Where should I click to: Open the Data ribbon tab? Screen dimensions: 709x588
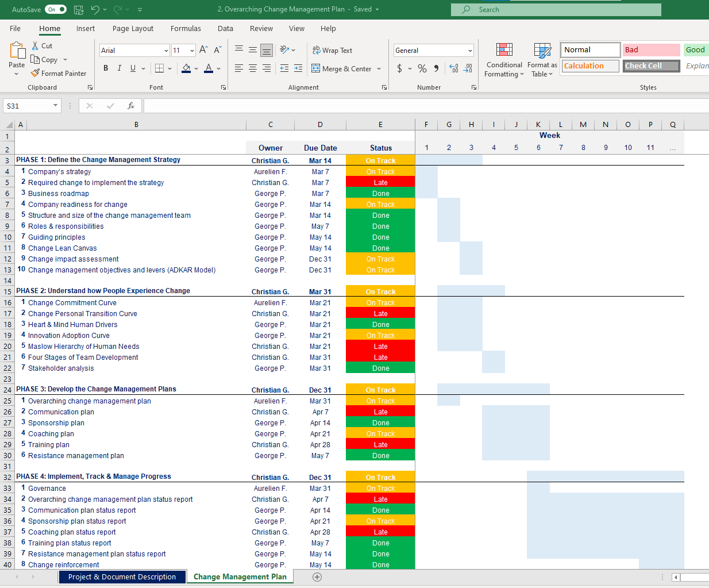click(x=225, y=28)
